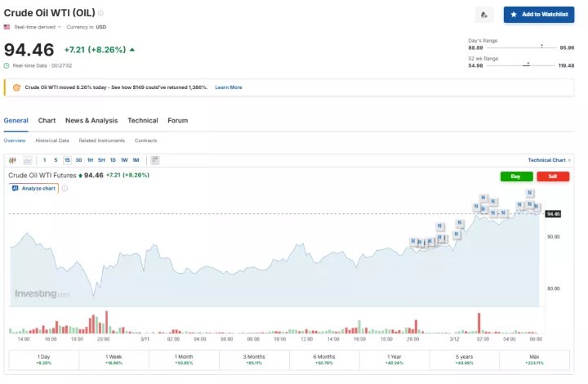
Task: Open the News & Analysis tab
Action: 91,120
